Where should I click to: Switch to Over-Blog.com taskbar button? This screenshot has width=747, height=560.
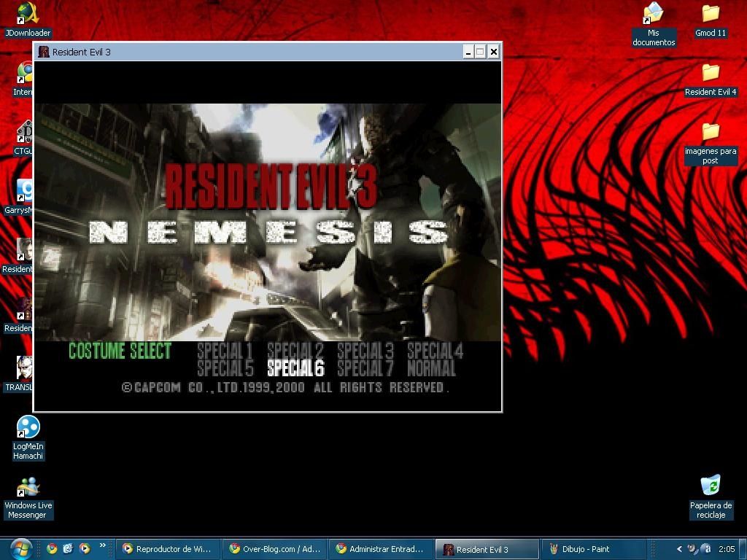click(275, 549)
